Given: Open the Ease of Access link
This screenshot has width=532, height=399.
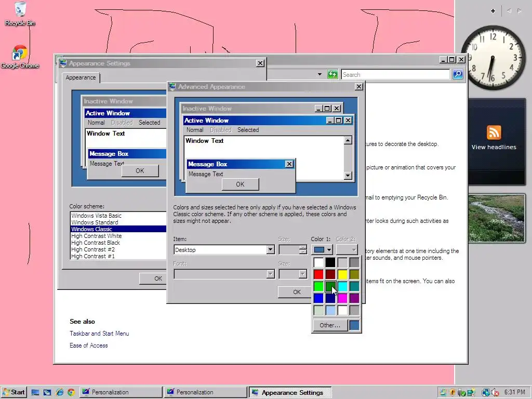Looking at the screenshot, I should click(x=88, y=345).
